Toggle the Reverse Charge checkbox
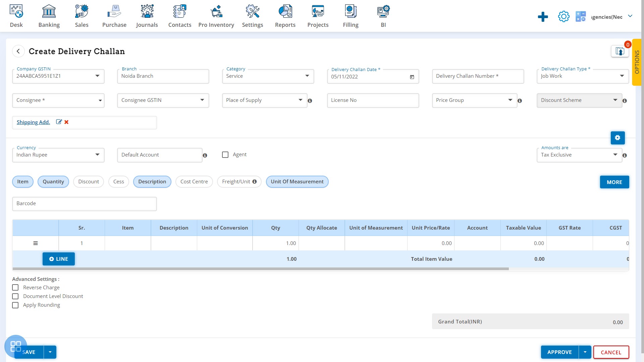The width and height of the screenshot is (644, 362). point(15,287)
